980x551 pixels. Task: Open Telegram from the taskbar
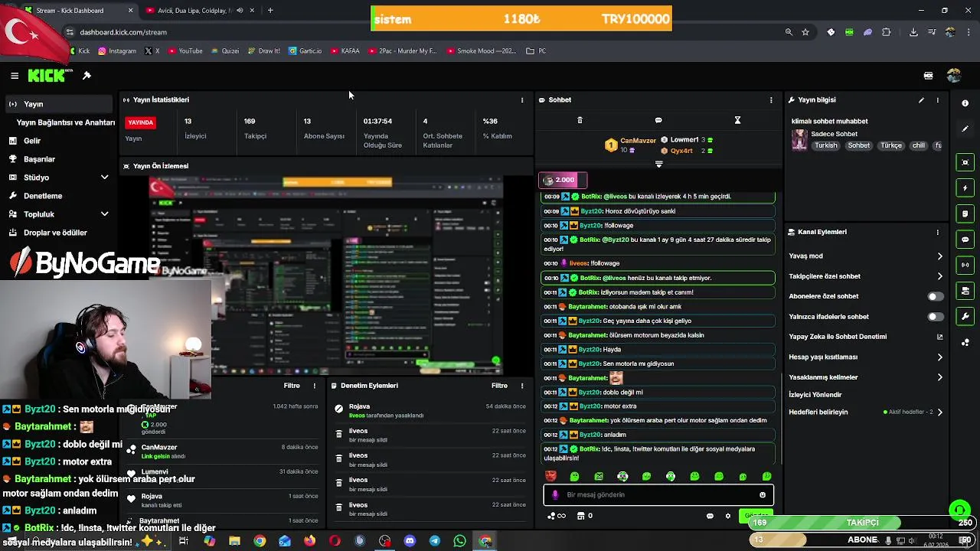435,541
